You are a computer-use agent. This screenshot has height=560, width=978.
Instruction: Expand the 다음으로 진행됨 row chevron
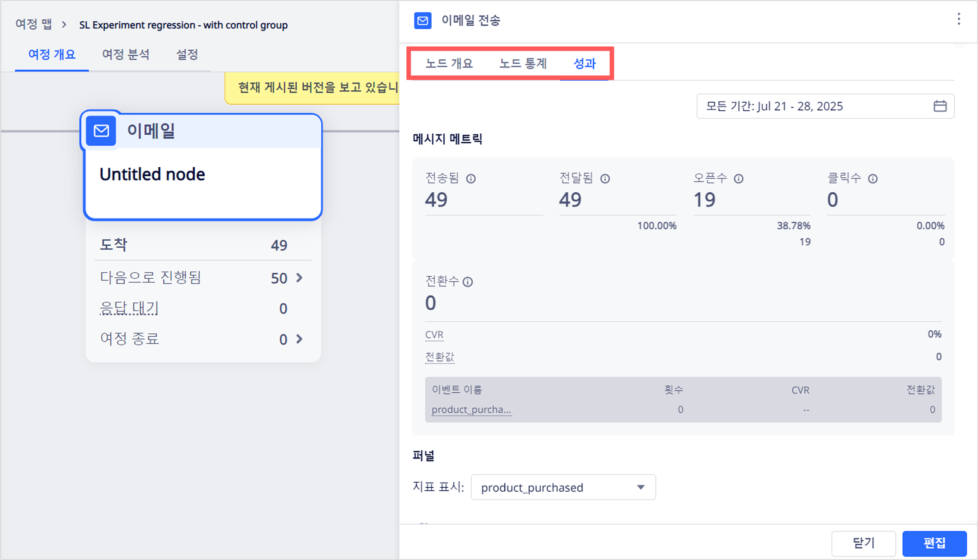point(300,278)
